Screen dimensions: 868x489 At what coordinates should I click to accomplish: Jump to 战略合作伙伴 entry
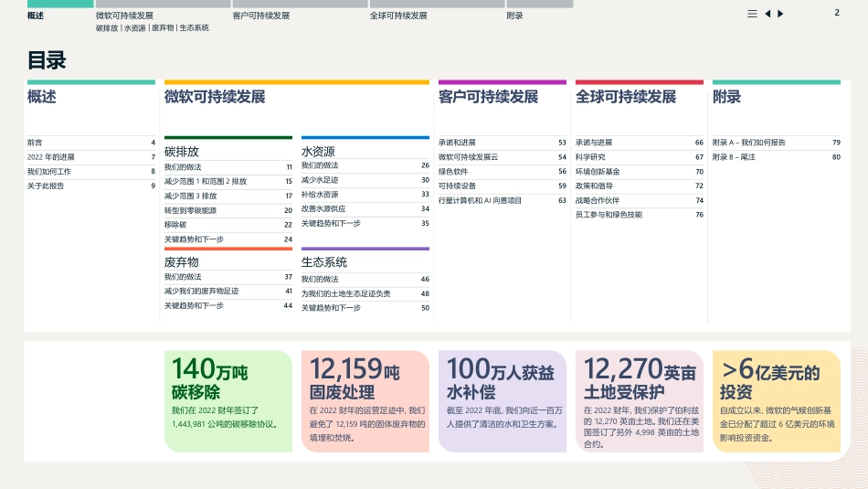point(640,200)
